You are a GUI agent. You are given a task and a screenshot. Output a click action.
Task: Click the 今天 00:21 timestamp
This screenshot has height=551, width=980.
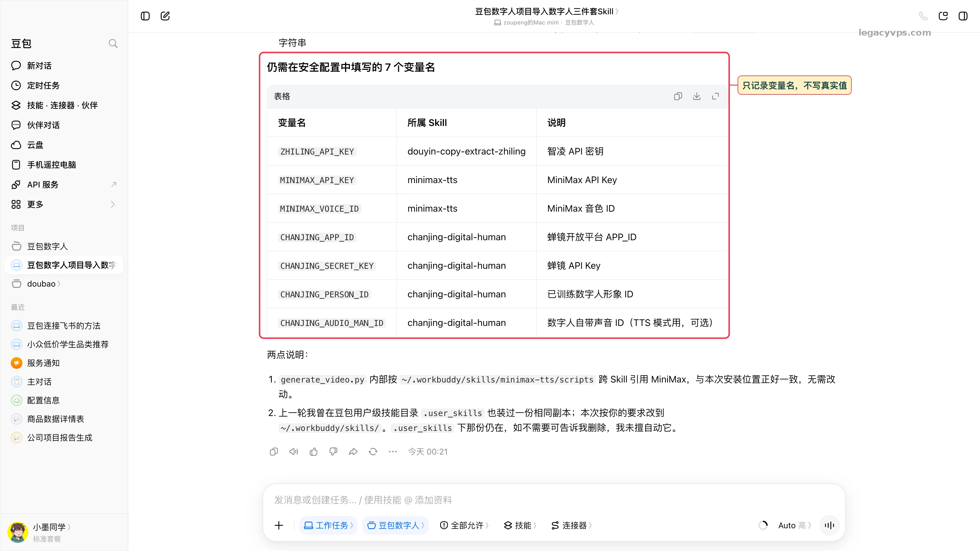(x=428, y=451)
